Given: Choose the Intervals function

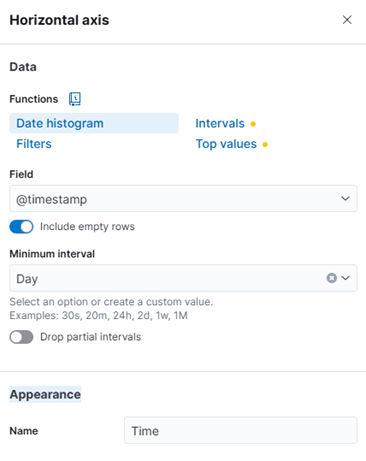Looking at the screenshot, I should pos(220,123).
